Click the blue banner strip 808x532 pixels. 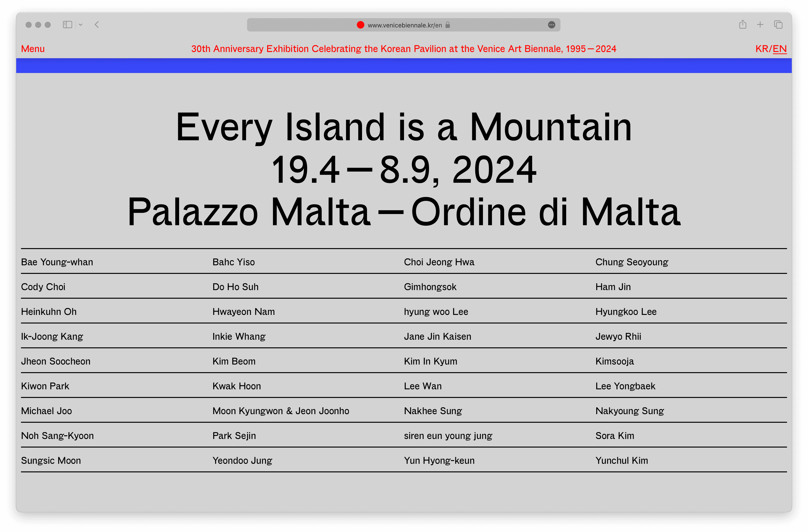pyautogui.click(x=403, y=66)
